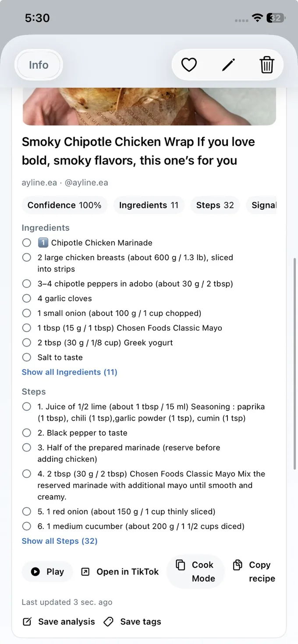Activate Cook Mode
The height and width of the screenshot is (644, 298).
point(195,571)
